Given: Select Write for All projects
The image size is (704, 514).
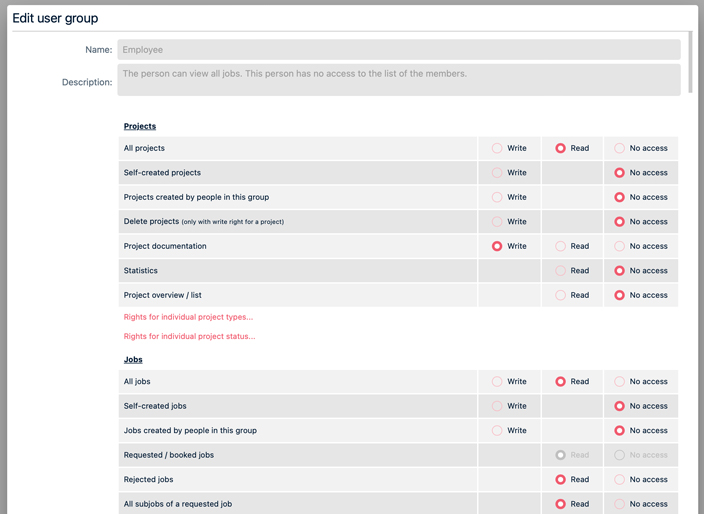Looking at the screenshot, I should 497,148.
